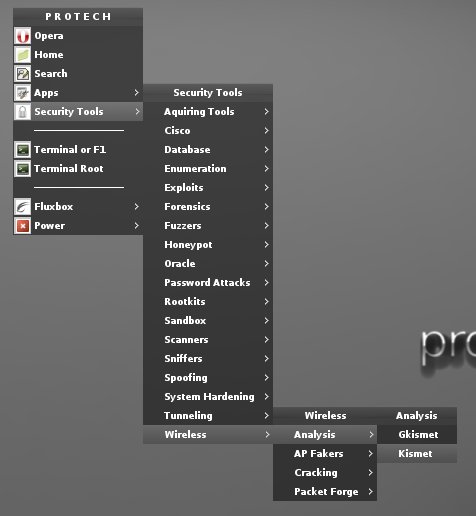Choose System Hardening category
The height and width of the screenshot is (516, 476).
click(208, 397)
